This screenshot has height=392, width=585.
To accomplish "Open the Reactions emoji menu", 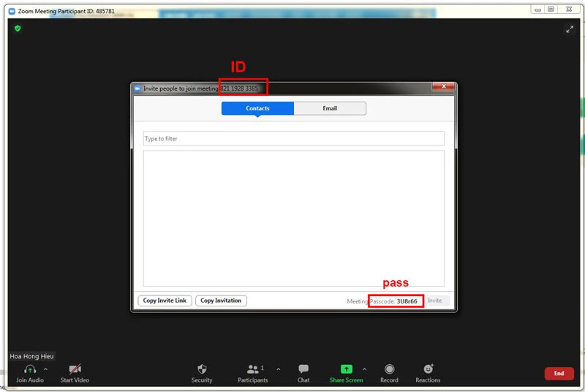I will pyautogui.click(x=428, y=374).
